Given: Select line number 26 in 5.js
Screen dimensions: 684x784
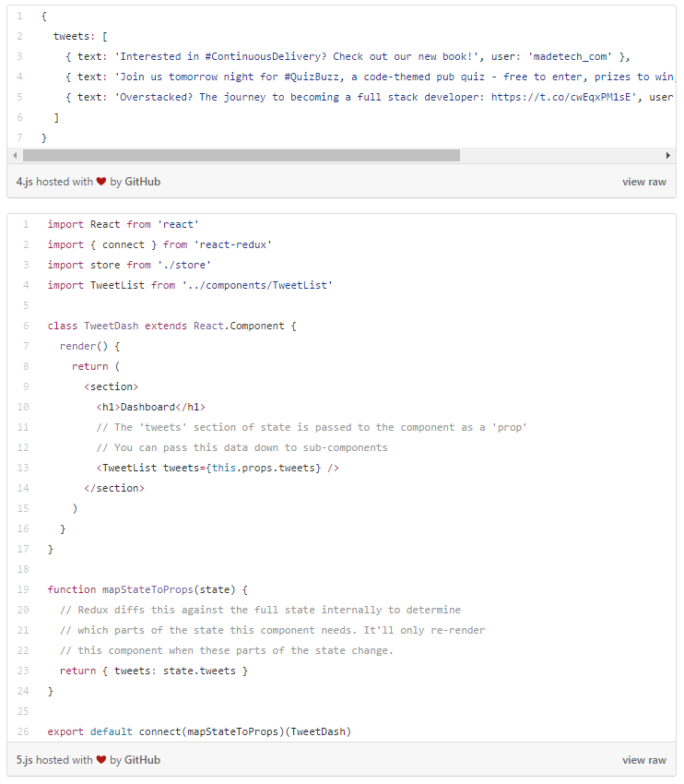Looking at the screenshot, I should 26,731.
